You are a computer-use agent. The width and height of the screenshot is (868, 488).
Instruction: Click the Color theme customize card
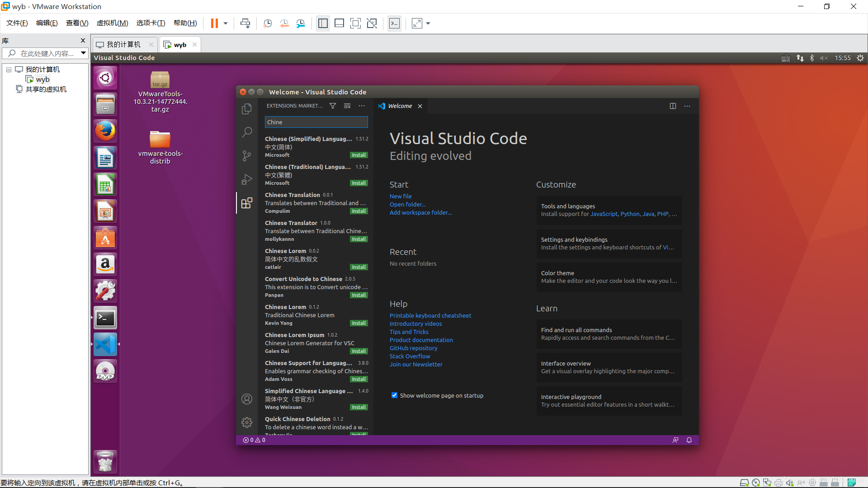[609, 277]
